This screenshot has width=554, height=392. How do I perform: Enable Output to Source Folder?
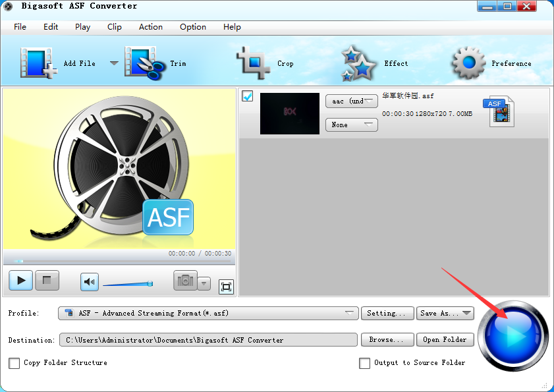(x=365, y=363)
